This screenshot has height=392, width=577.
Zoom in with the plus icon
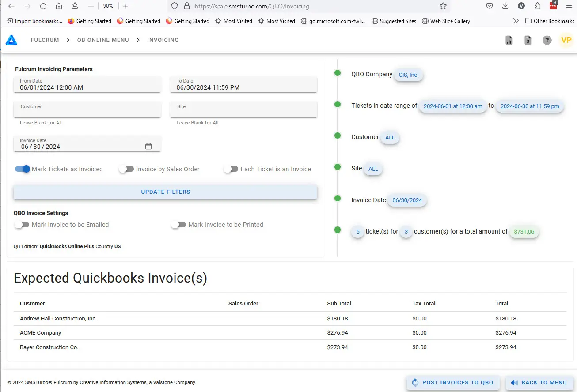point(125,6)
